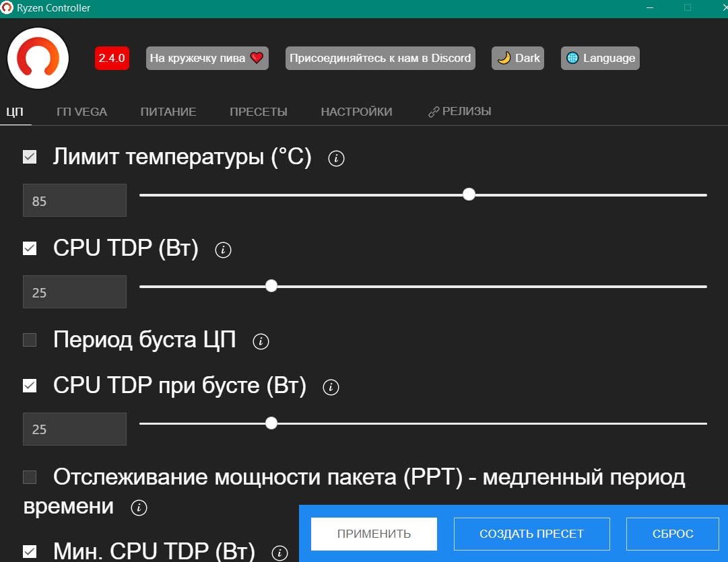Toggle Мин. CPU TDP (Вт) checkbox

point(30,551)
